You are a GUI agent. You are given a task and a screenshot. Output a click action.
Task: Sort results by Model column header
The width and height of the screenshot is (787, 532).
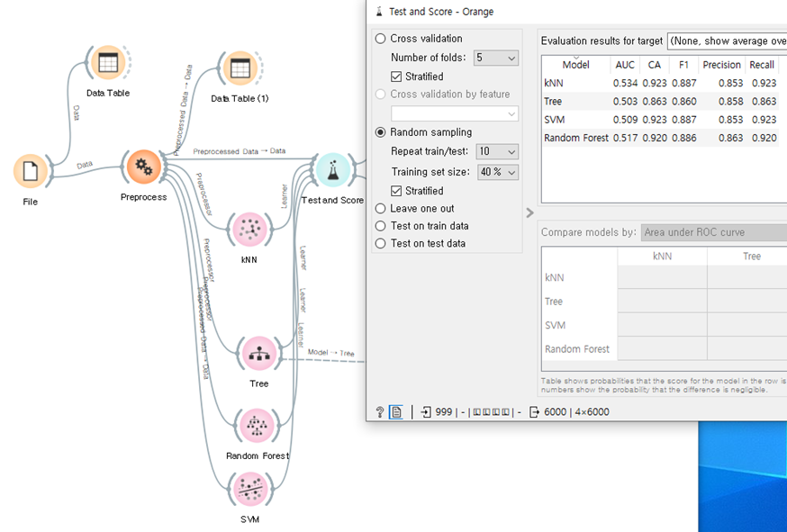575,65
